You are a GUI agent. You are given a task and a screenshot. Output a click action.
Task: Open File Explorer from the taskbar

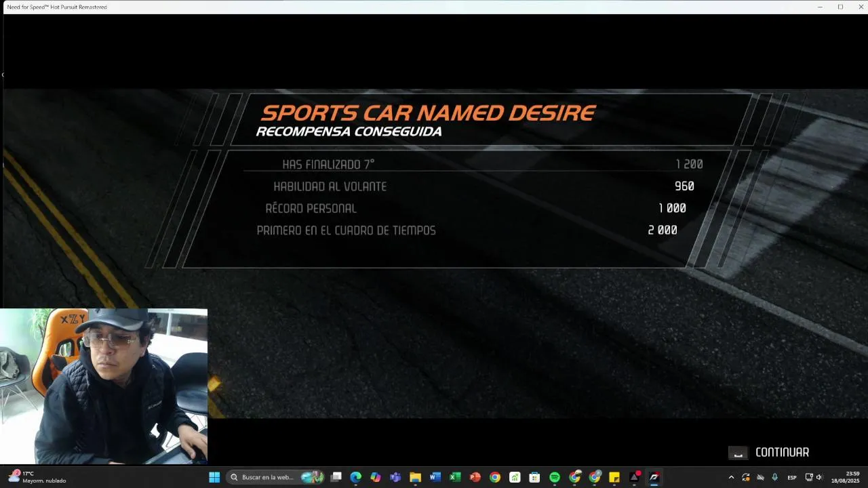click(x=415, y=477)
